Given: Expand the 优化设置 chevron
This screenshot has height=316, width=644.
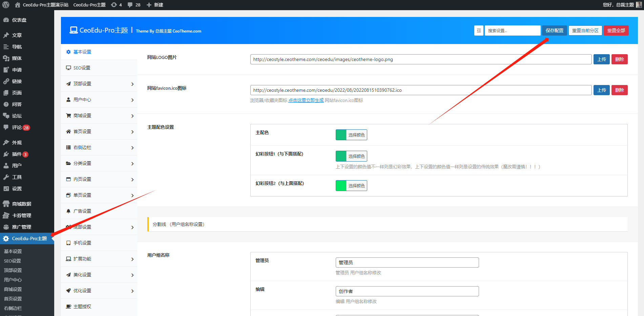Looking at the screenshot, I should (132, 291).
